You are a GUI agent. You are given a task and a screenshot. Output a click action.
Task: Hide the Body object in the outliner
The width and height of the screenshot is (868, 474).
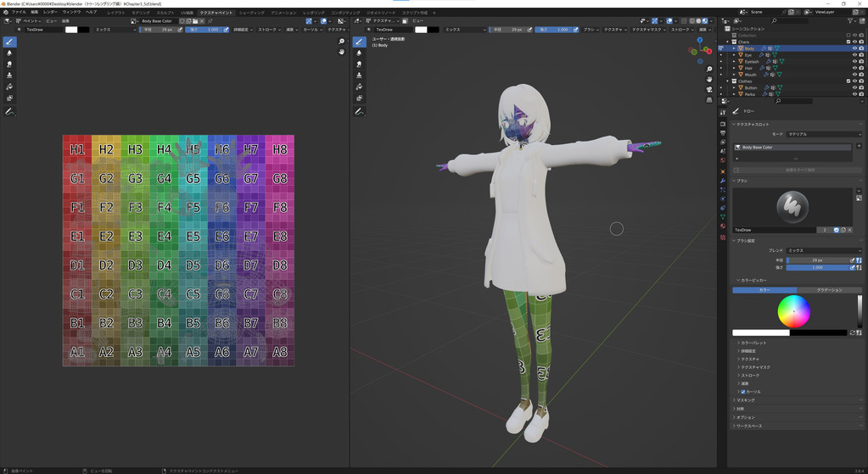pos(854,49)
